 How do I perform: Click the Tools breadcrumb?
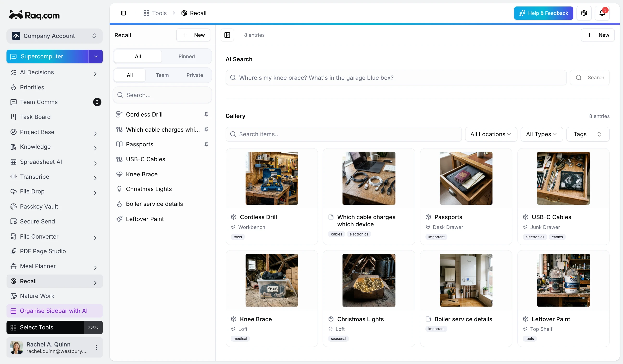pyautogui.click(x=155, y=13)
